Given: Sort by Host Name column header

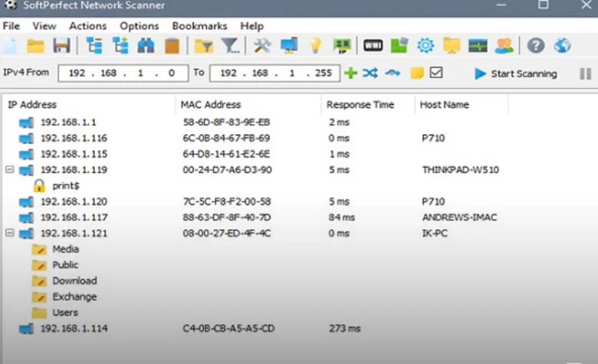Looking at the screenshot, I should coord(462,104).
